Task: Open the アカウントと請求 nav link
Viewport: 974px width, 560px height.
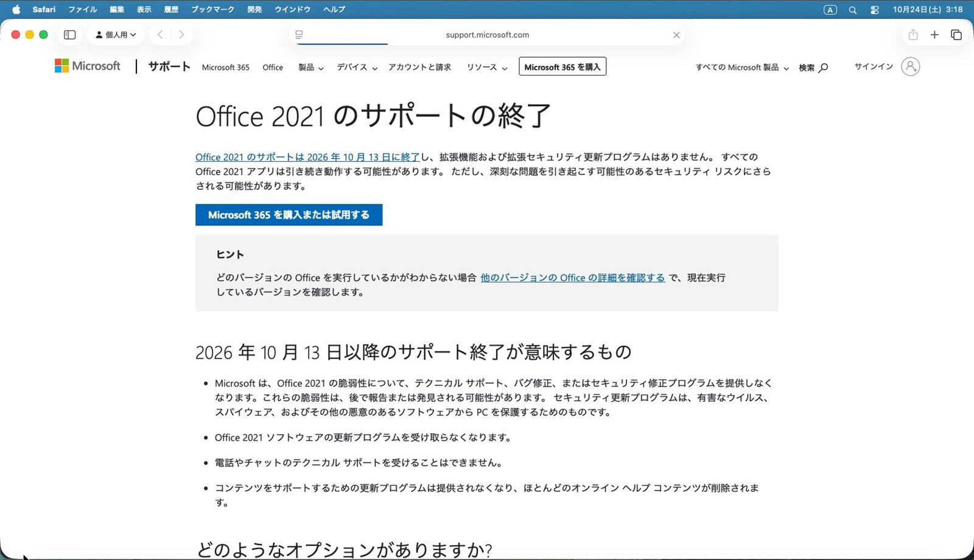Action: (x=419, y=68)
